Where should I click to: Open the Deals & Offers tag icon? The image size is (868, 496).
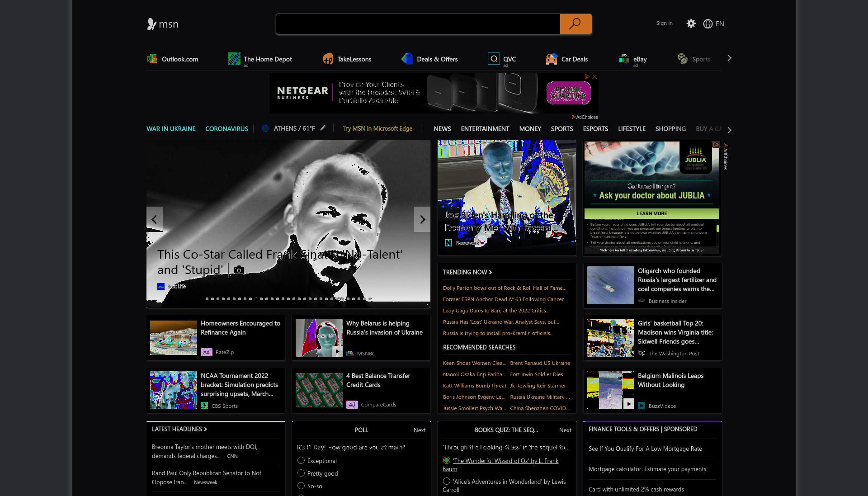407,59
